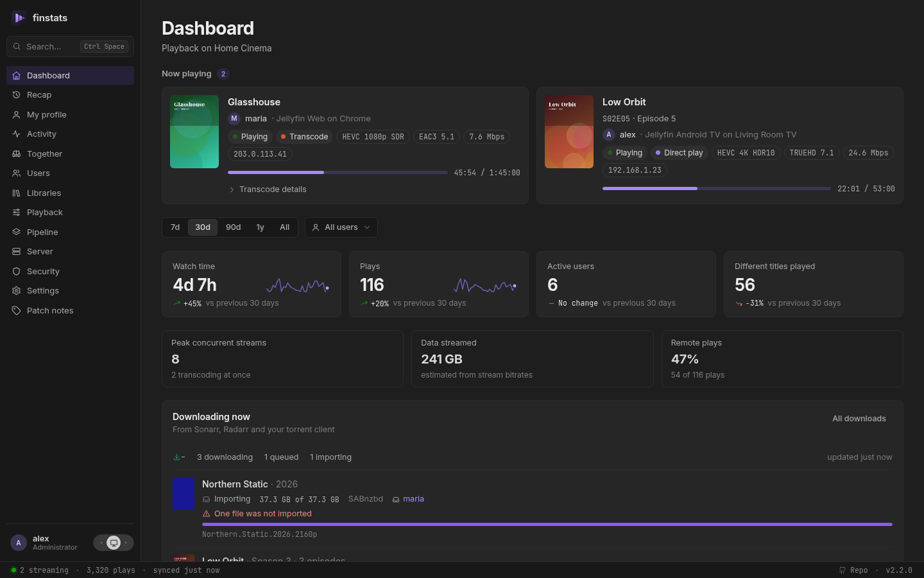924x578 pixels.
Task: Open the Glasshouse poster thumbnail
Action: tap(194, 132)
